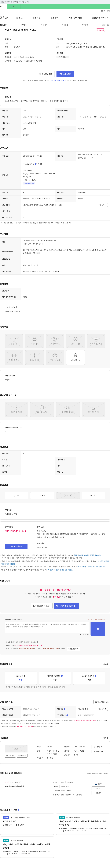Click the 식사제공(1식) welfare icon
The width and height of the screenshot is (110, 868).
(76, 357)
